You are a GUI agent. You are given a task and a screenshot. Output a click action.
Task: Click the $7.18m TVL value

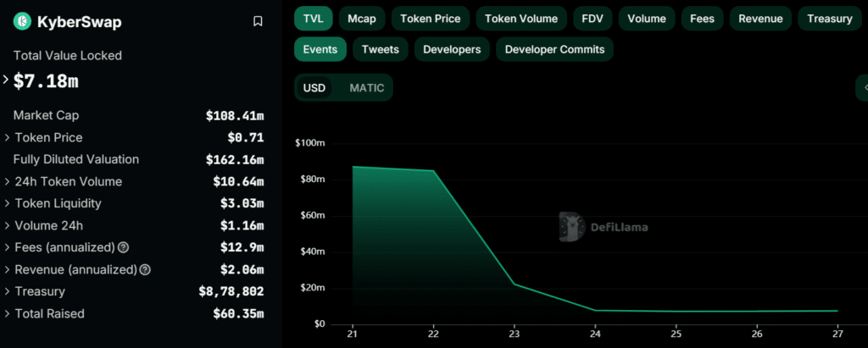click(x=46, y=81)
